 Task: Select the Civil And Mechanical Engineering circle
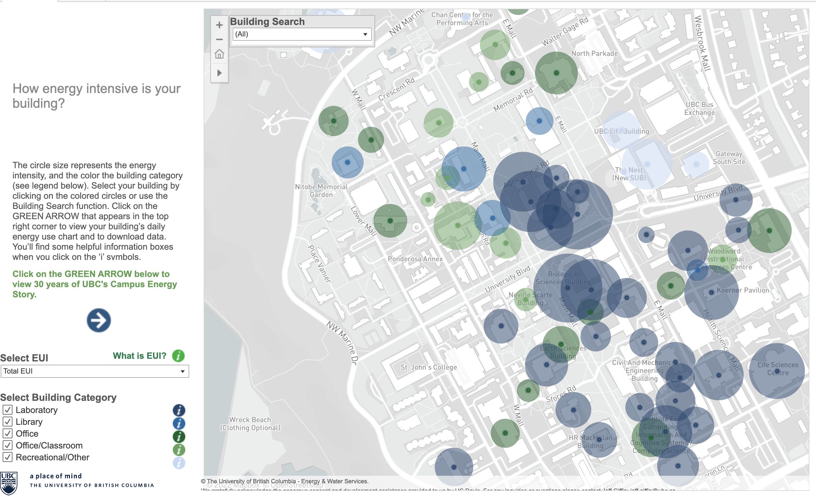644,342
